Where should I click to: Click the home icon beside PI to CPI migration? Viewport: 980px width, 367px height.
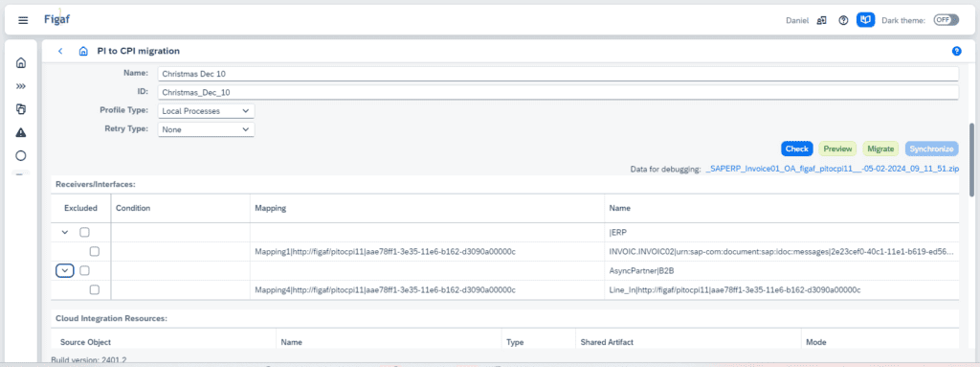click(x=83, y=52)
